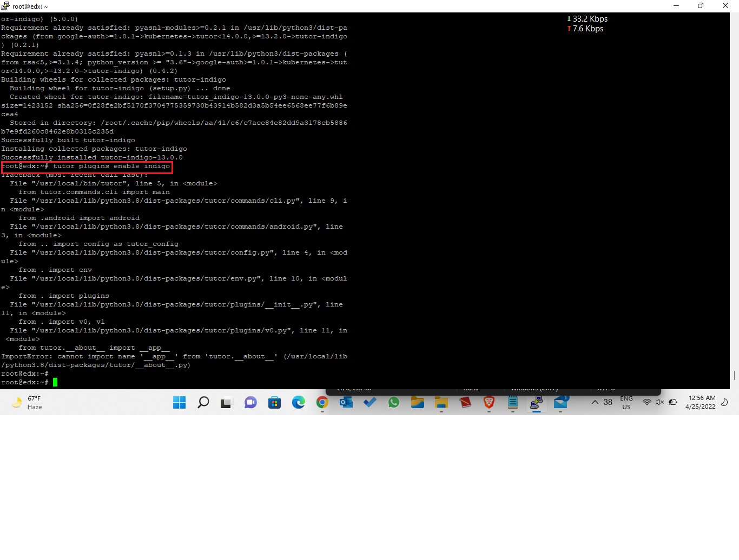Open Task View from taskbar
This screenshot has height=560, width=739.
[x=226, y=402]
